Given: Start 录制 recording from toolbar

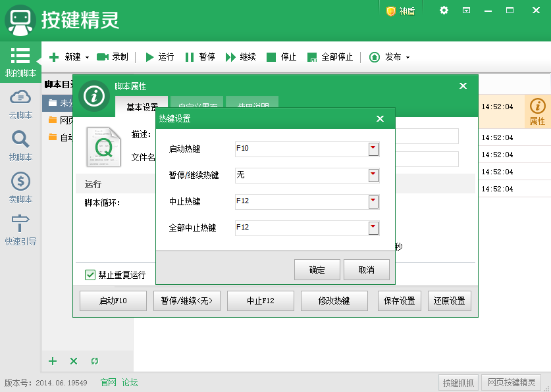Looking at the screenshot, I should [113, 57].
